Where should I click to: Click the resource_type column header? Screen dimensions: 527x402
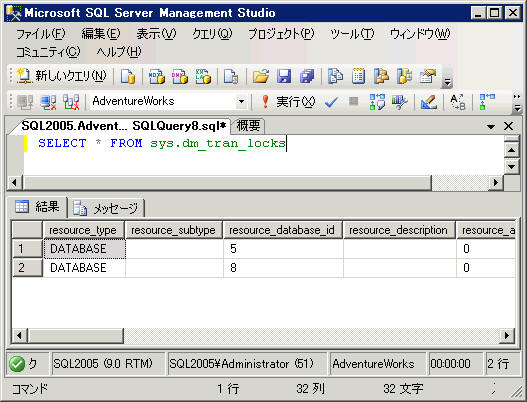pyautogui.click(x=83, y=230)
